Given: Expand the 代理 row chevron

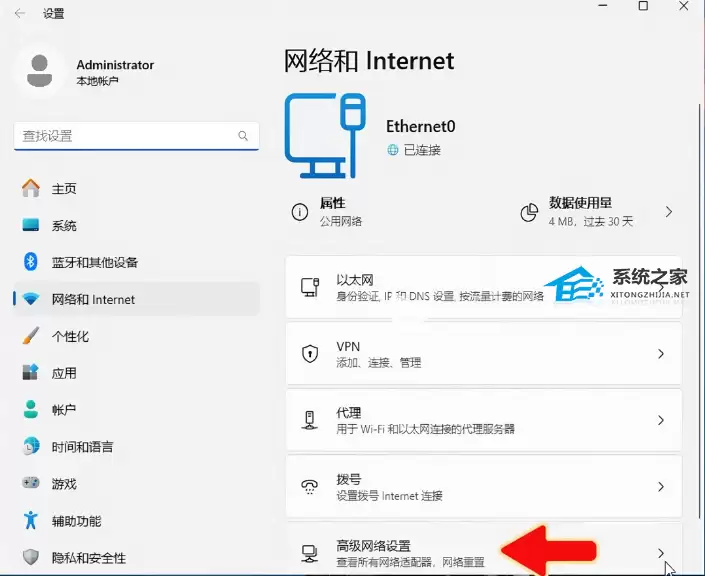Looking at the screenshot, I should 660,420.
